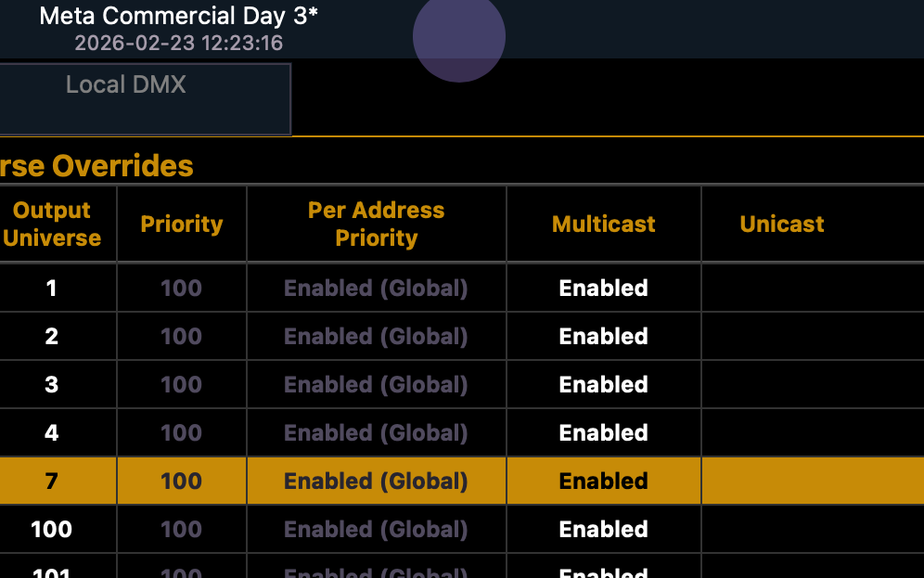Click the Output Universe column header
Screen dimensions: 924x578
[52, 224]
